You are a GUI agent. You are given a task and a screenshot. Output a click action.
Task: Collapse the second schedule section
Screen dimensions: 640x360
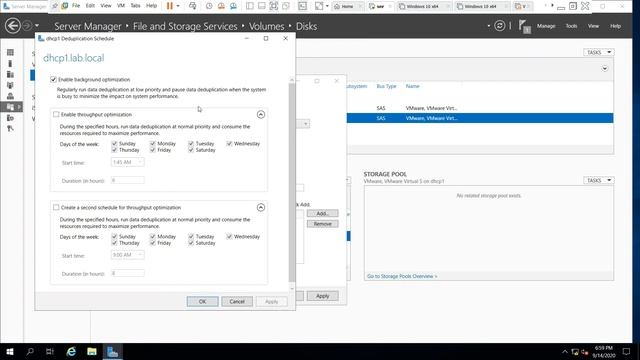click(261, 207)
